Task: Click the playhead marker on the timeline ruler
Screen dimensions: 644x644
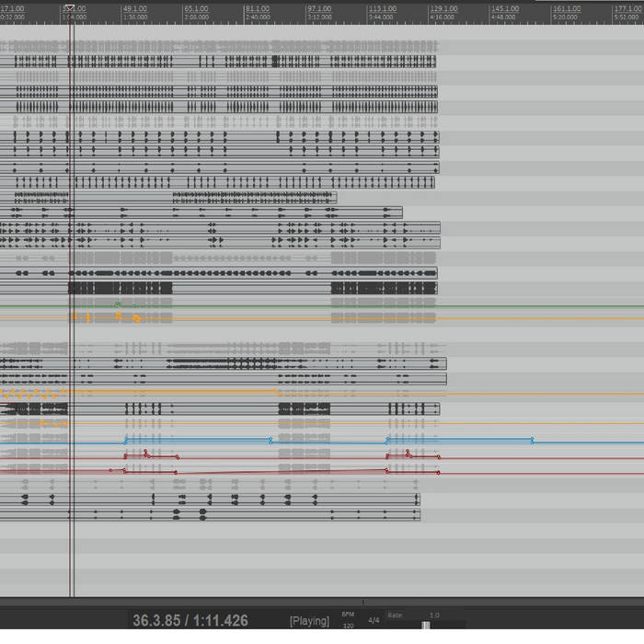Action: pos(69,9)
